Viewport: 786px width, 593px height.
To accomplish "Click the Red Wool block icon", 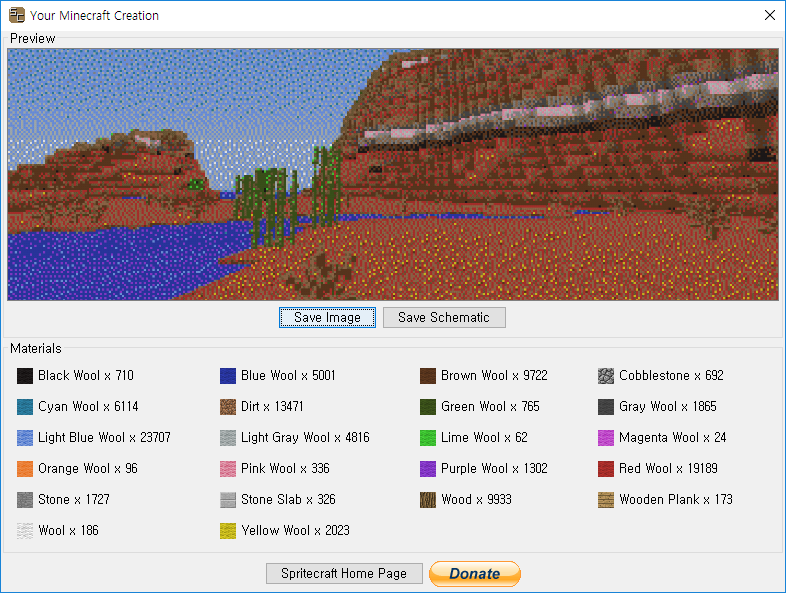I will [x=606, y=469].
